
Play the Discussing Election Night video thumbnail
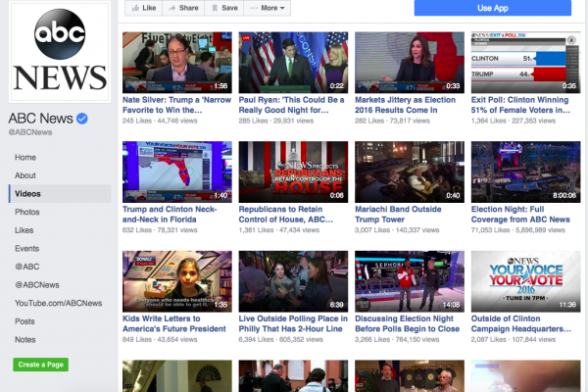[x=410, y=281]
